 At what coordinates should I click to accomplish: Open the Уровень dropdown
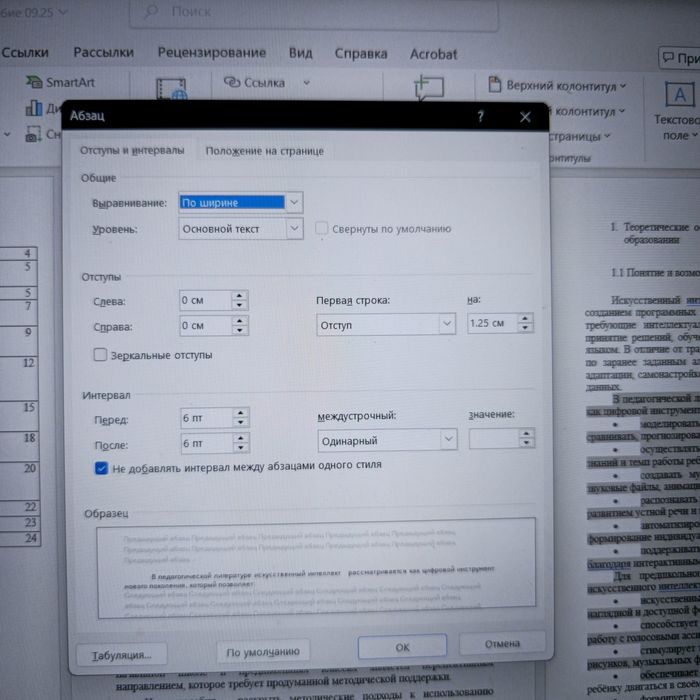294,229
